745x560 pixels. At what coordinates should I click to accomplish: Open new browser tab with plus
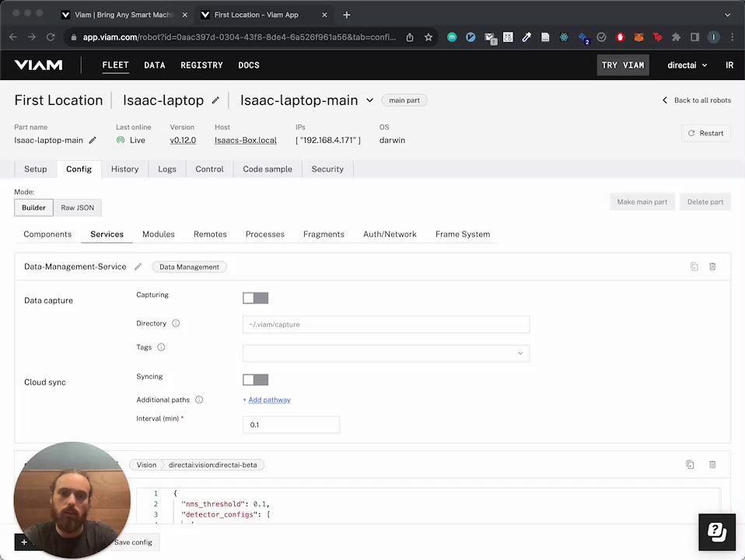[346, 15]
